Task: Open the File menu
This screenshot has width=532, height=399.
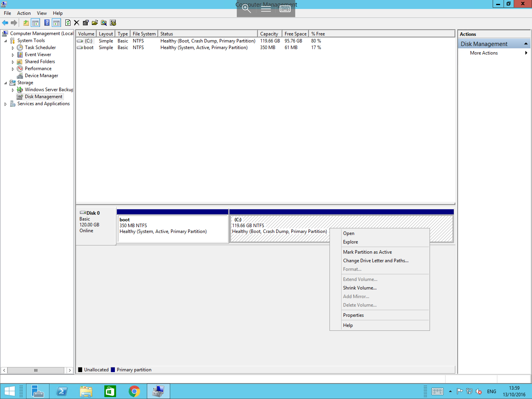Action: [x=7, y=13]
